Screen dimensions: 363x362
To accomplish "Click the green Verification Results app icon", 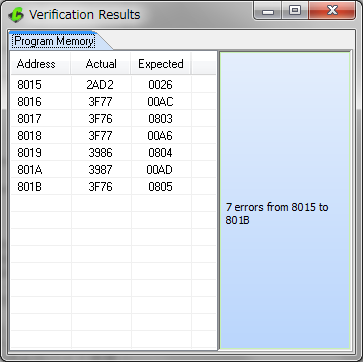I will 16,15.
